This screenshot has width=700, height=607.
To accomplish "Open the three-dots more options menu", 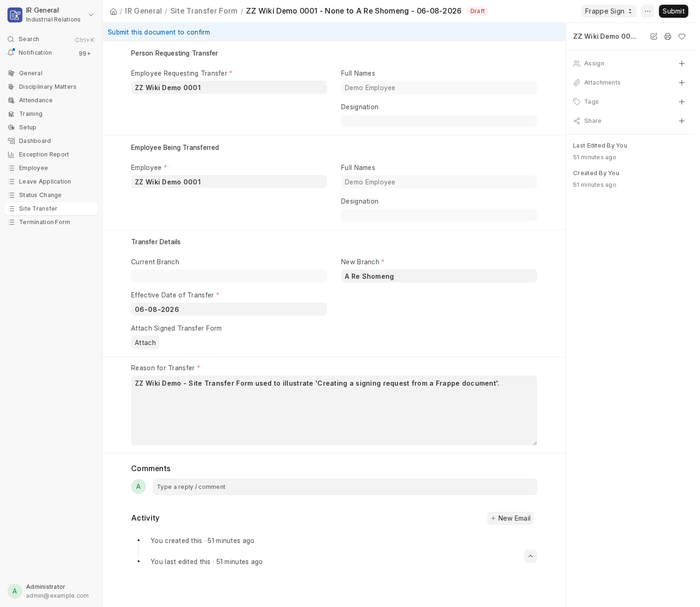I will [648, 11].
